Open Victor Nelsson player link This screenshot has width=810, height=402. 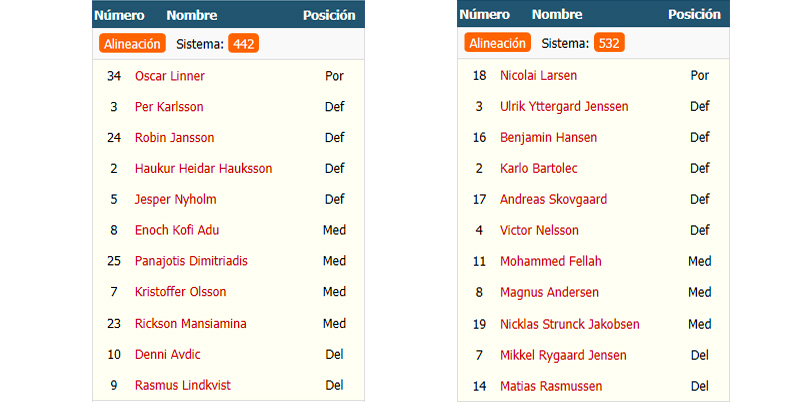539,230
